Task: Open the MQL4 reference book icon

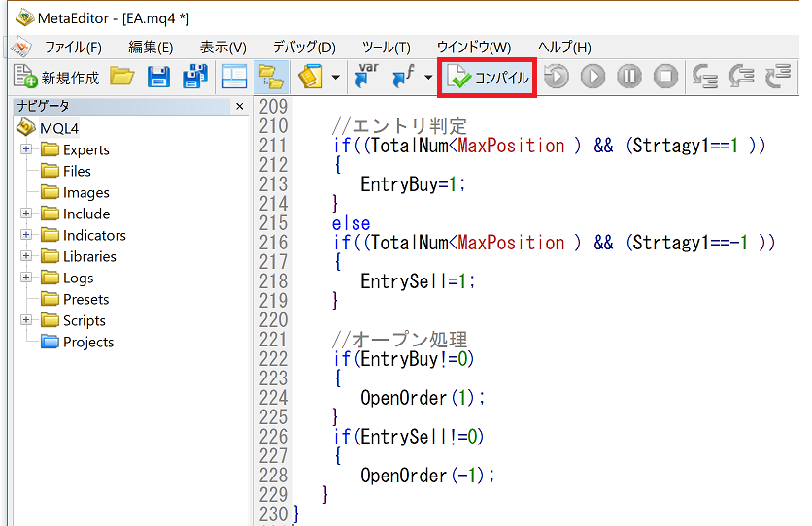Action: point(310,77)
